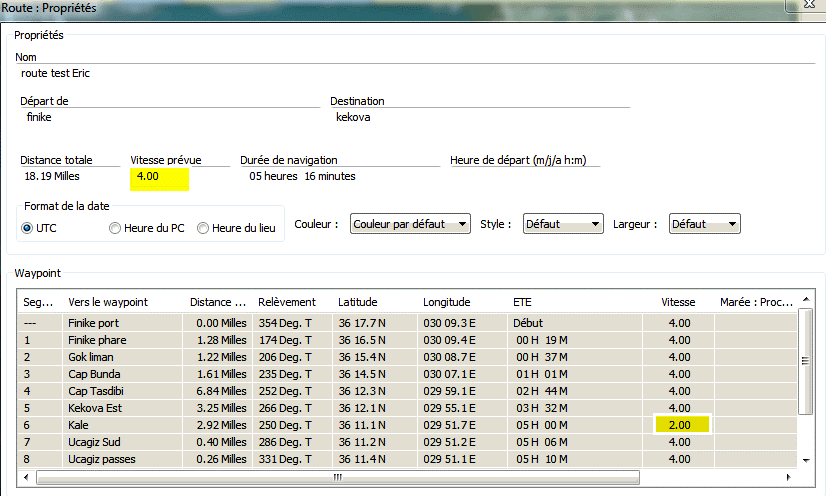Edit the Vitesse prévue value 4.00
This screenshot has width=826, height=496.
click(159, 179)
